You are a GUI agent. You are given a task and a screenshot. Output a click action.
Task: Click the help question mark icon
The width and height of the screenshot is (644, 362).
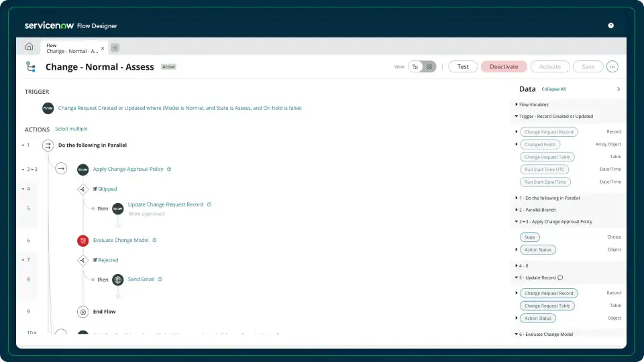pyautogui.click(x=610, y=25)
